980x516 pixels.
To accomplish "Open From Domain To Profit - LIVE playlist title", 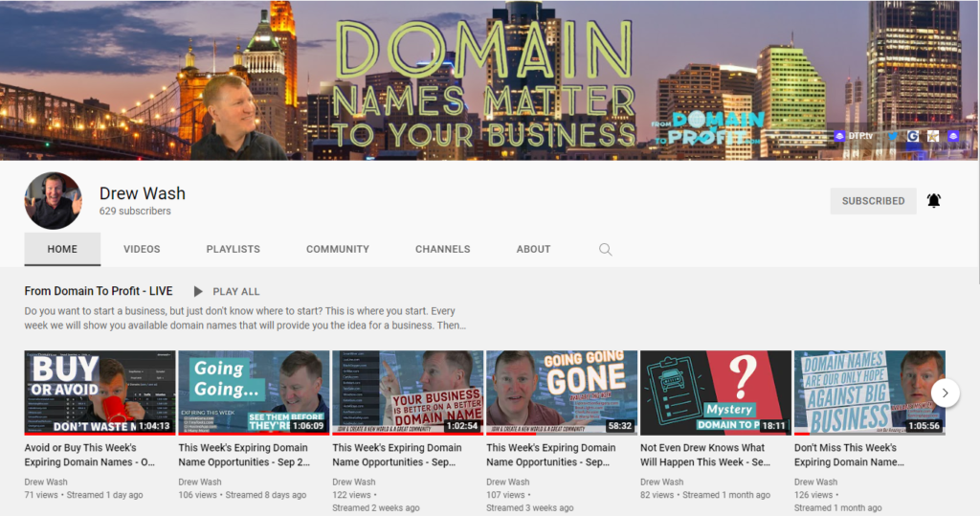I will (x=99, y=291).
